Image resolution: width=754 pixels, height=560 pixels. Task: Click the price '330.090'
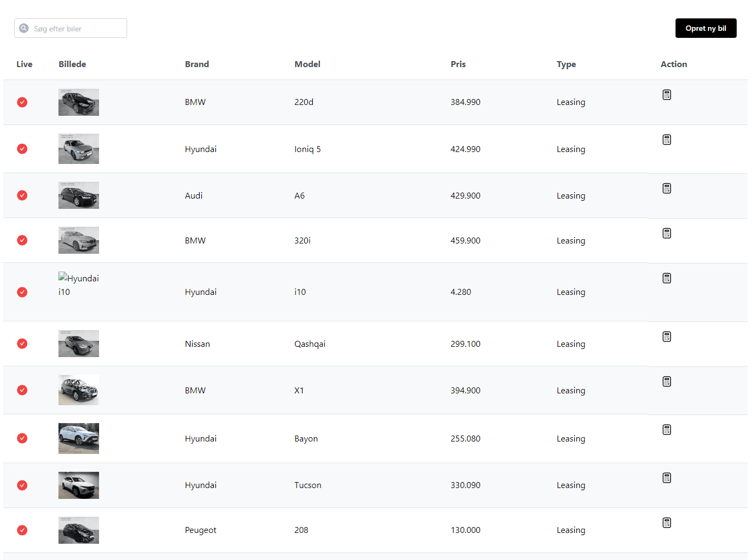(465, 485)
